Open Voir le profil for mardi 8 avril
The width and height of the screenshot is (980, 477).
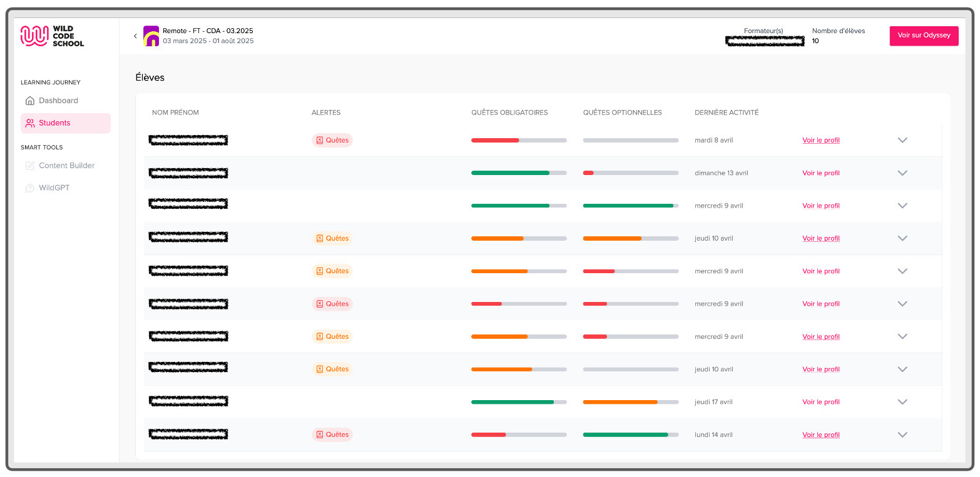coord(821,141)
